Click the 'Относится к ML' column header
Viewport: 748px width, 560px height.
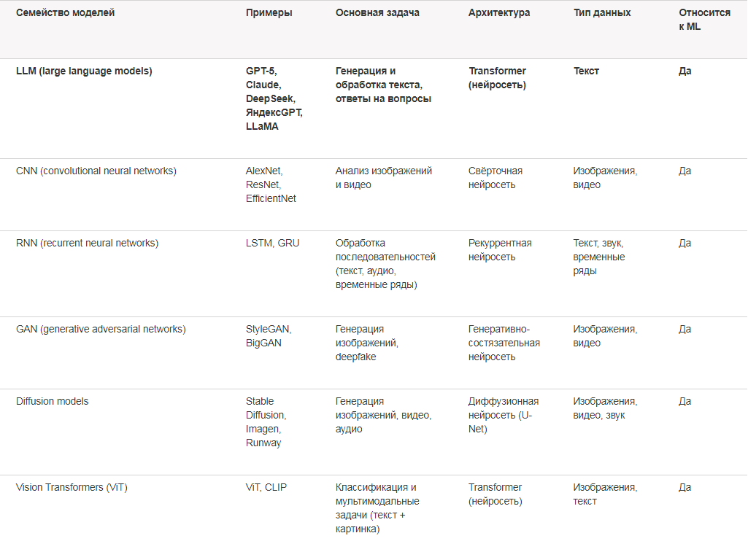pyautogui.click(x=705, y=20)
